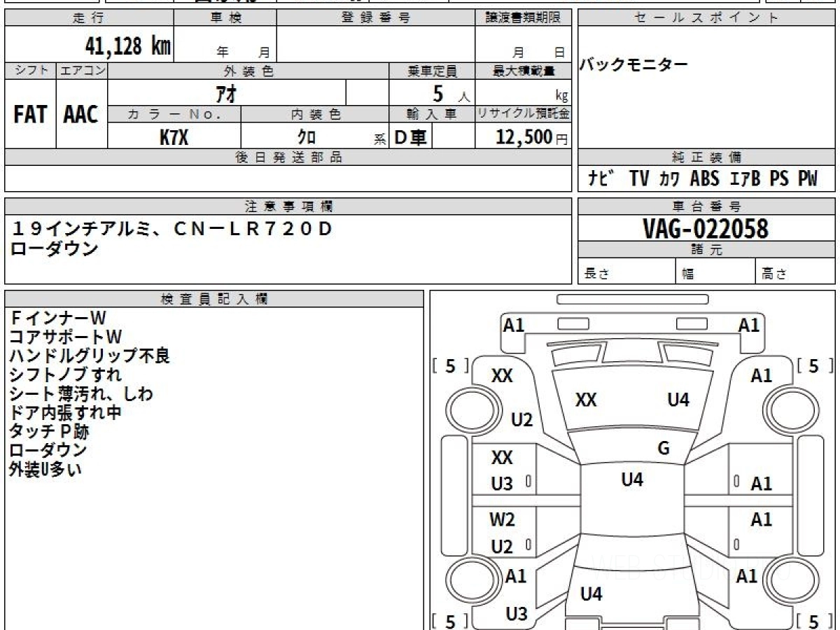This screenshot has height=630, width=840.
Task: Select the シフト header cell
Action: 30,71
